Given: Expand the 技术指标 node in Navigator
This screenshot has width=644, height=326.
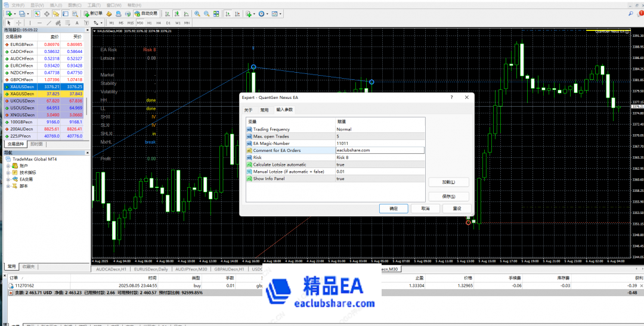Looking at the screenshot, I should [x=8, y=173].
